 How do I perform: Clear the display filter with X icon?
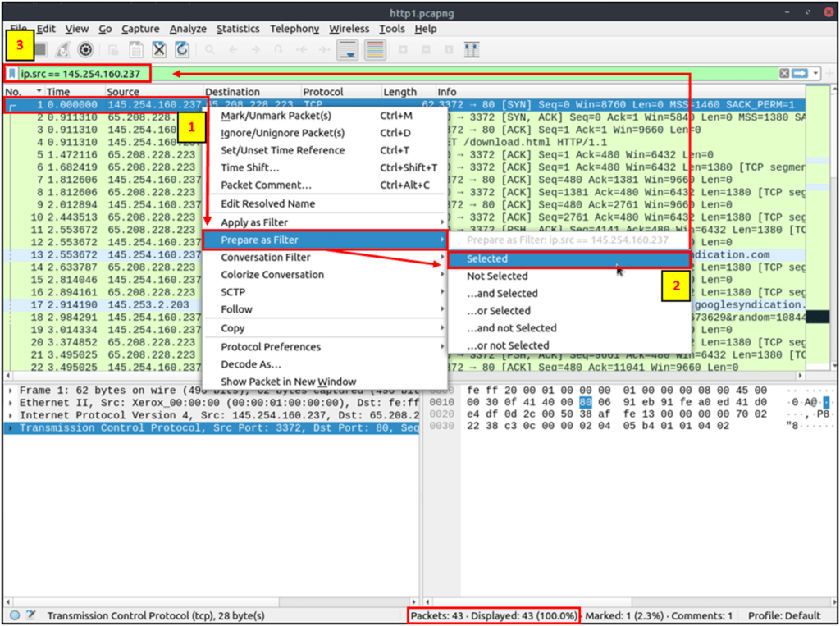point(784,73)
